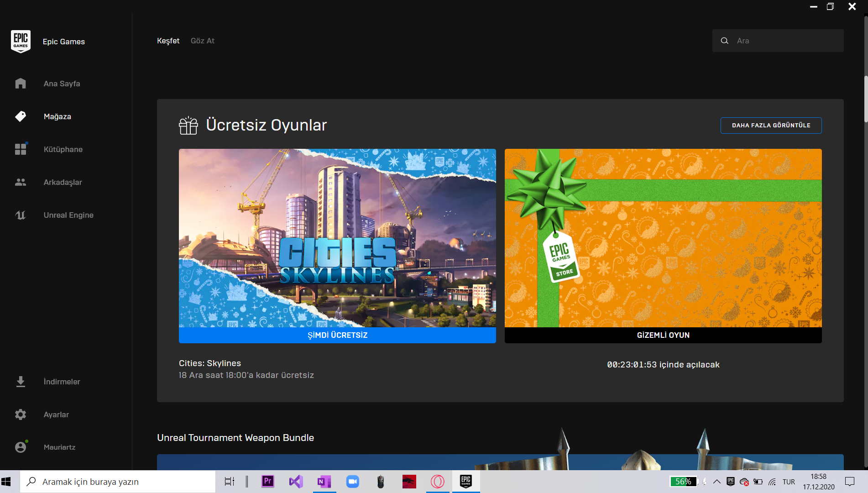Switch to Opera GX on the taskbar
The width and height of the screenshot is (868, 493).
[438, 481]
